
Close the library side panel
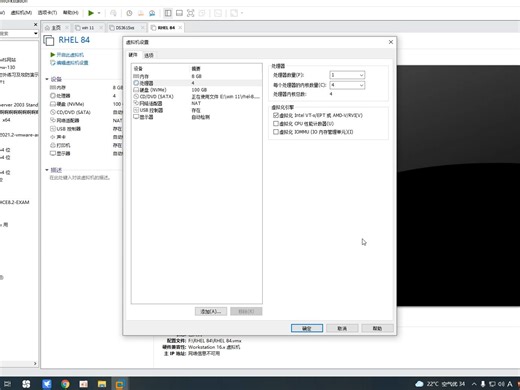[x=36, y=25]
